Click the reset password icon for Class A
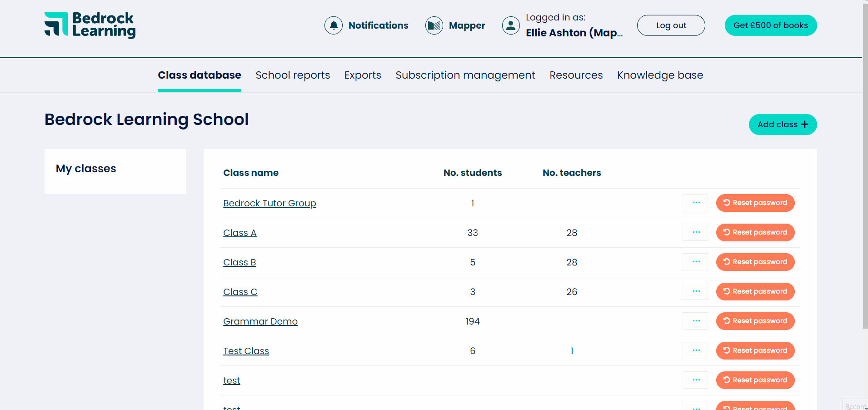Viewport: 868px width, 410px height. [726, 232]
